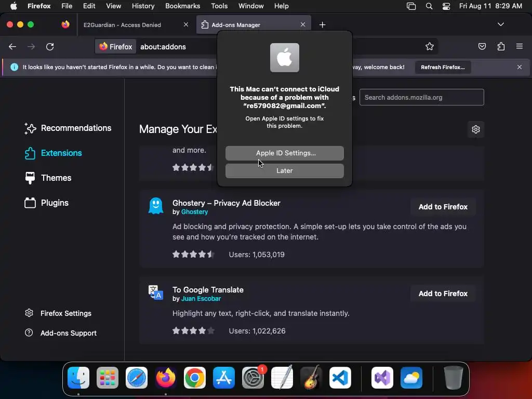532x399 pixels.
Task: Reload the current page
Action: click(50, 46)
